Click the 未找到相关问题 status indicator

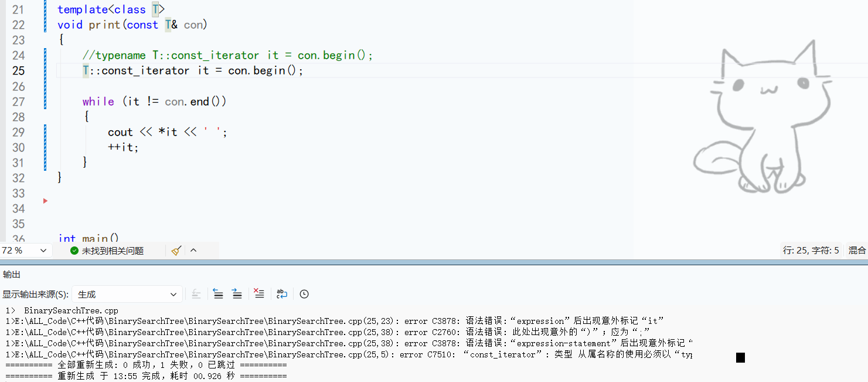(107, 251)
